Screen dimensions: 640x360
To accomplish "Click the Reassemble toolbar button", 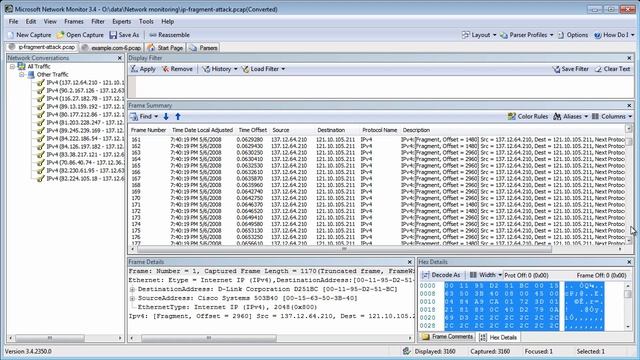I will pyautogui.click(x=169, y=35).
